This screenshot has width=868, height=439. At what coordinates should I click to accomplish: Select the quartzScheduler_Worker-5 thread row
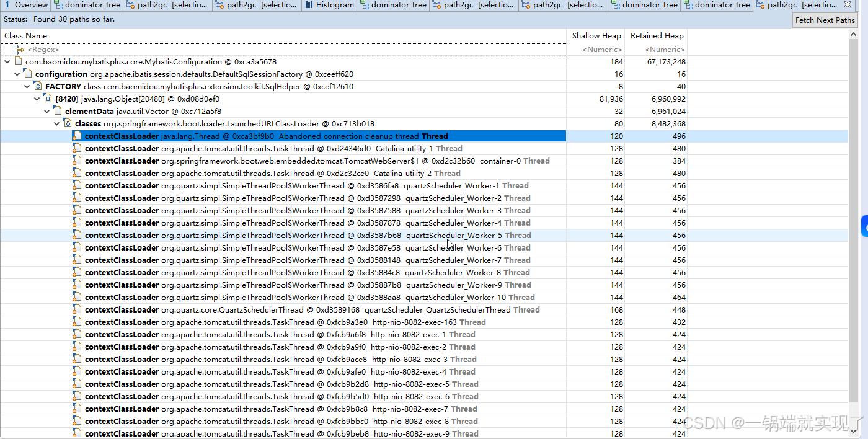pyautogui.click(x=279, y=235)
